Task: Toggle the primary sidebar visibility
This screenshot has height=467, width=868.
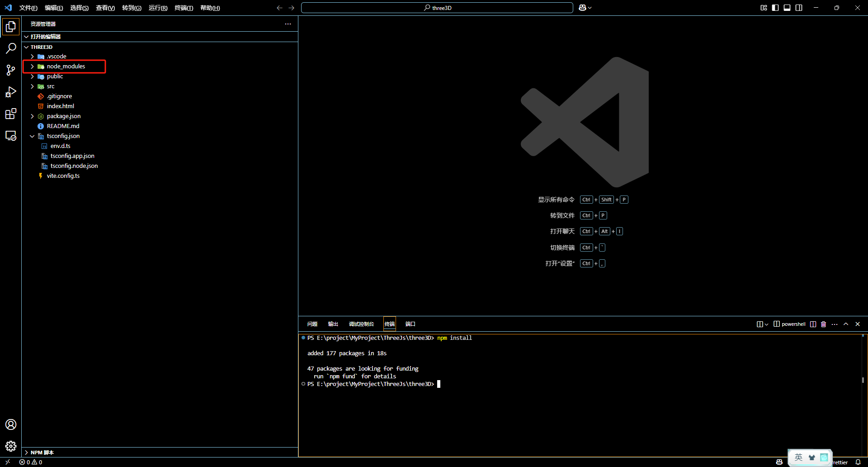Action: (x=775, y=8)
